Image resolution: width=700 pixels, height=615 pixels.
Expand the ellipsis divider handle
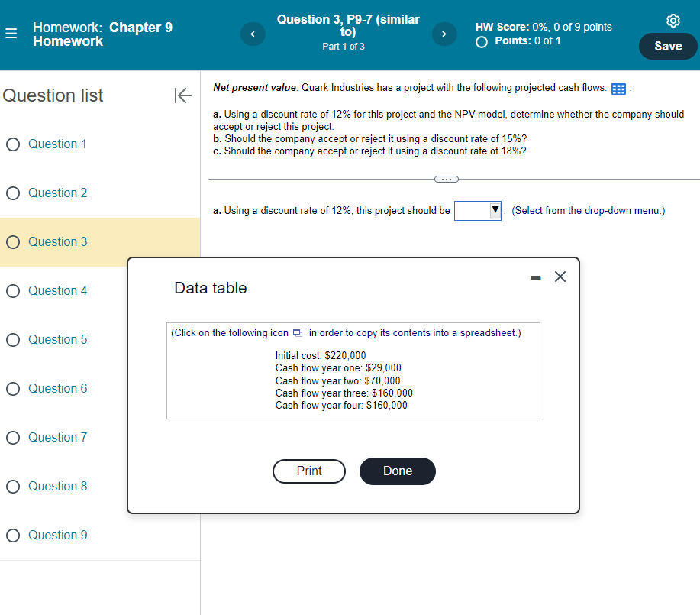[x=446, y=180]
